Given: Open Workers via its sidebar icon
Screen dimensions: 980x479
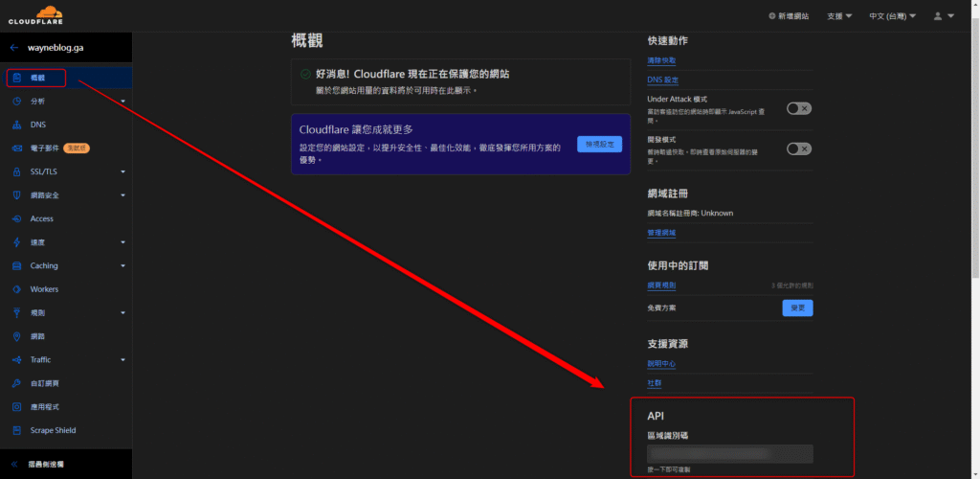Looking at the screenshot, I should point(17,289).
